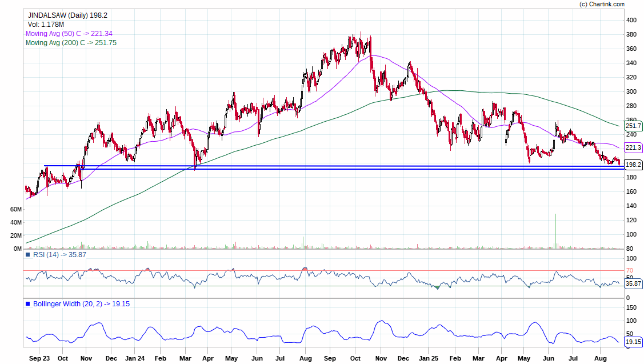Click the Jan 24 date axis label
The height and width of the screenshot is (364, 644).
[135, 358]
